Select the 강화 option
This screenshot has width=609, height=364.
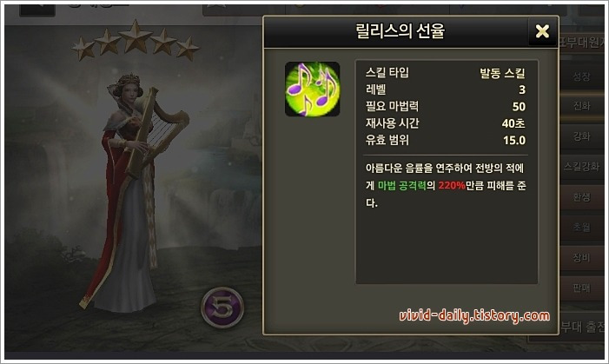[x=581, y=136]
